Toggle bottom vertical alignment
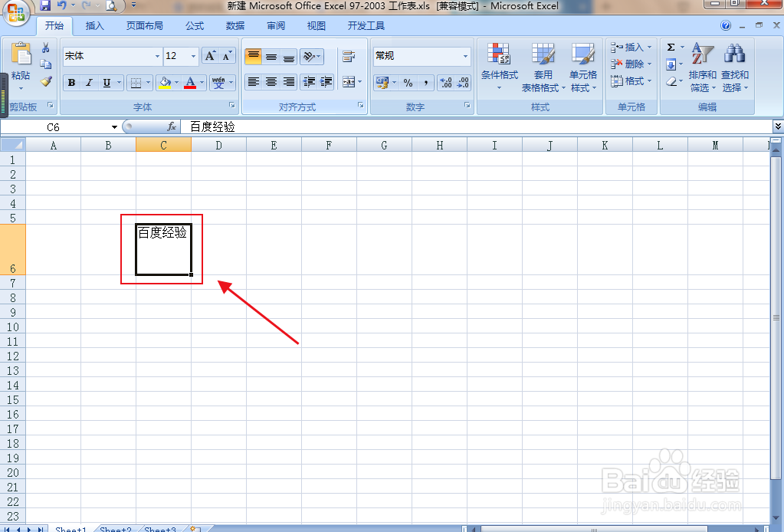Screen dimensions: 784x532 288,57
